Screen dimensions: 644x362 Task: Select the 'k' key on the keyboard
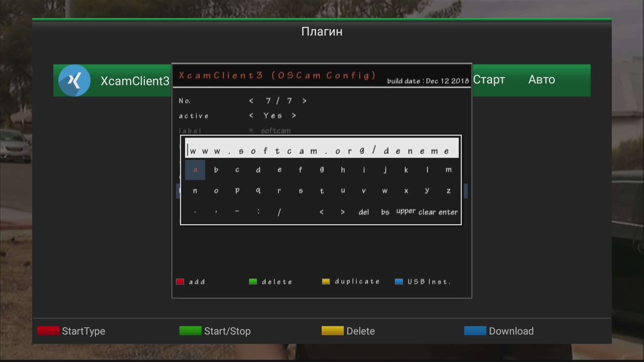(x=406, y=170)
